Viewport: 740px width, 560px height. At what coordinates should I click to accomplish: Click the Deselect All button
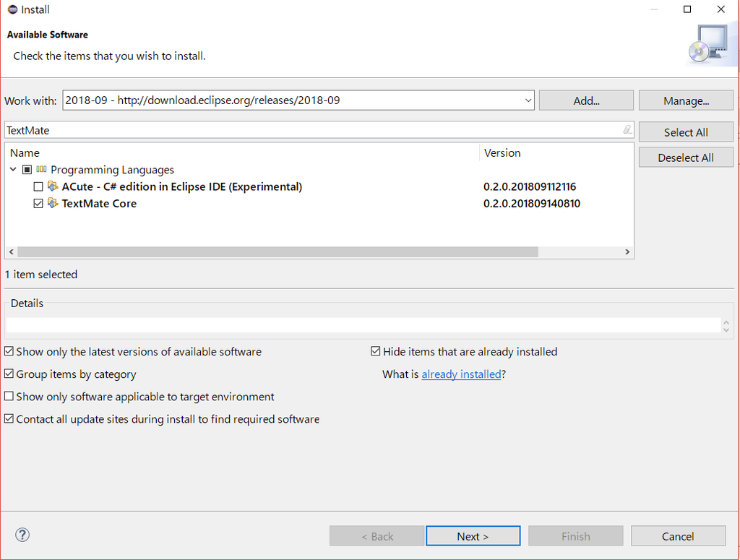(686, 158)
